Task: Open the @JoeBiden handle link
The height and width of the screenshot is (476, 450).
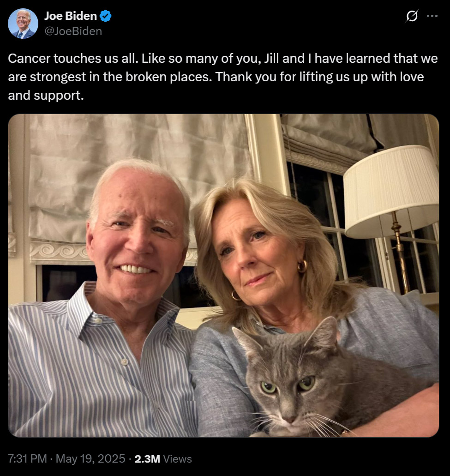Action: tap(73, 31)
